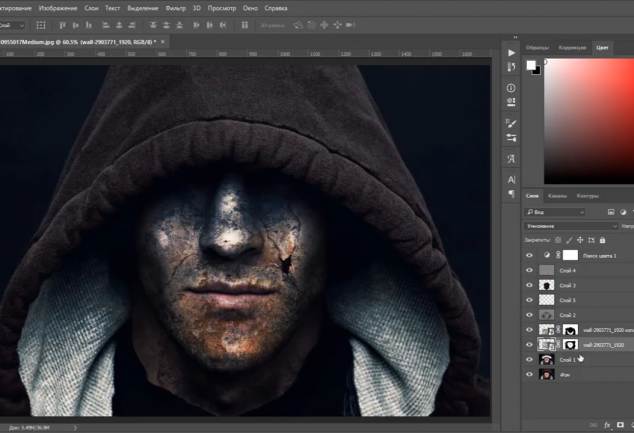Open the Изображение menu

58,8
